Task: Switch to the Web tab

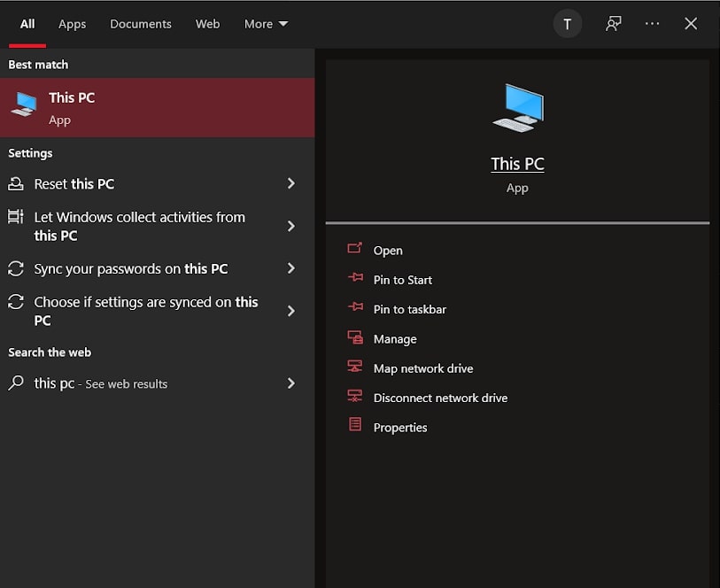Action: 207,24
